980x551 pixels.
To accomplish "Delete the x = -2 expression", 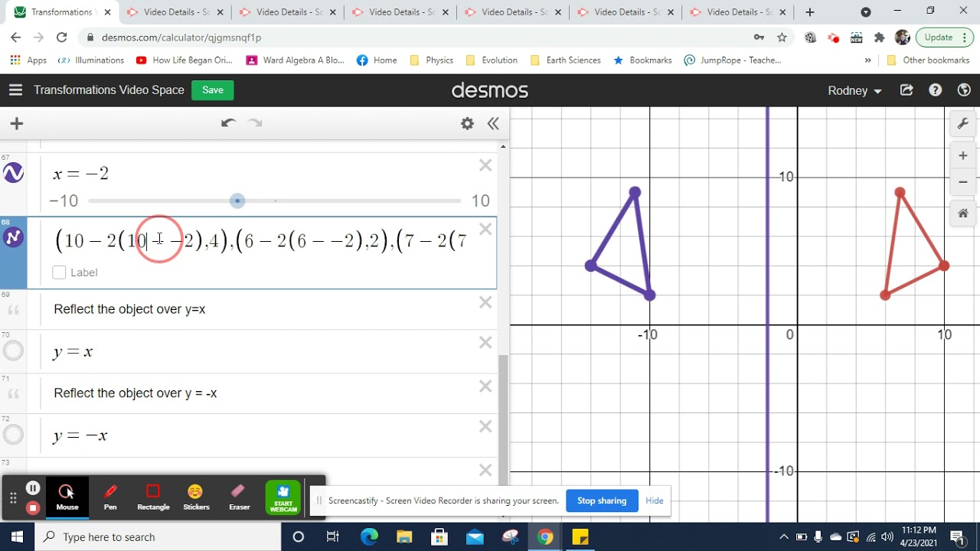I will click(485, 165).
